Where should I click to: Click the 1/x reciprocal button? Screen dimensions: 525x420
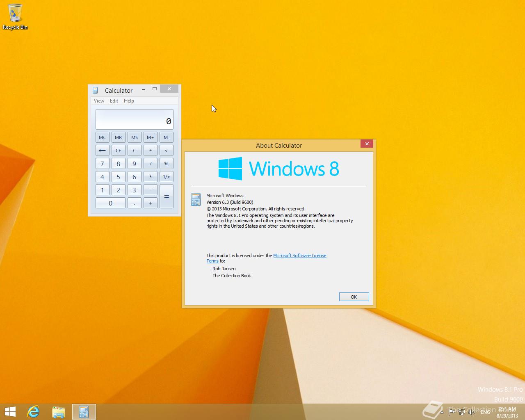point(167,177)
